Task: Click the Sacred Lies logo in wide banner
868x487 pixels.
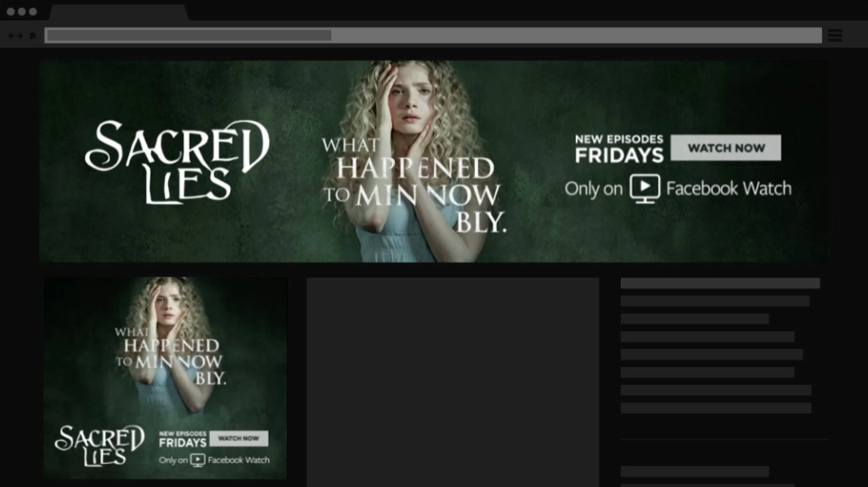Action: pos(176,162)
